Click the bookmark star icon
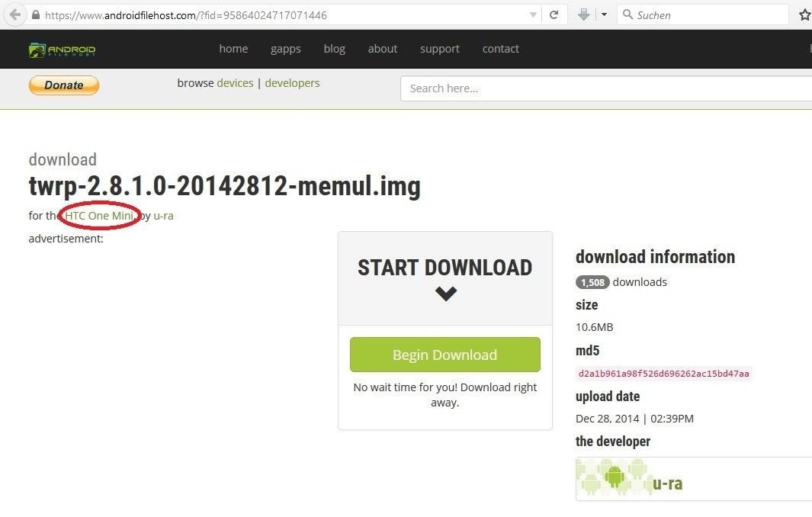Screen dimensions: 812x517 [x=804, y=15]
